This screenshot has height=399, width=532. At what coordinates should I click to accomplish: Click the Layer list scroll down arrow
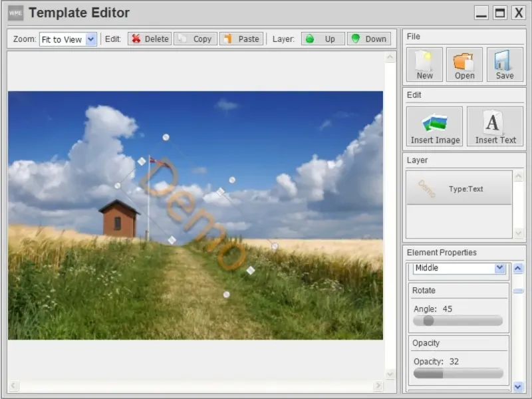[518, 233]
